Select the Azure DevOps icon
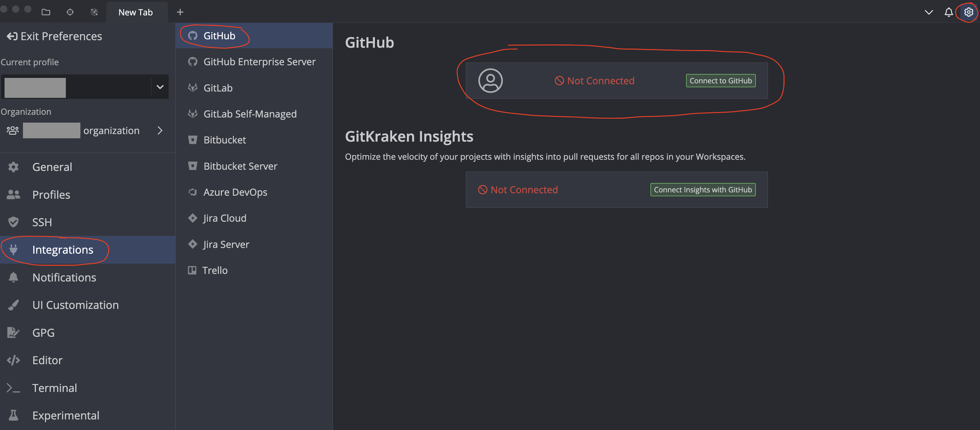This screenshot has height=430, width=980. [193, 192]
